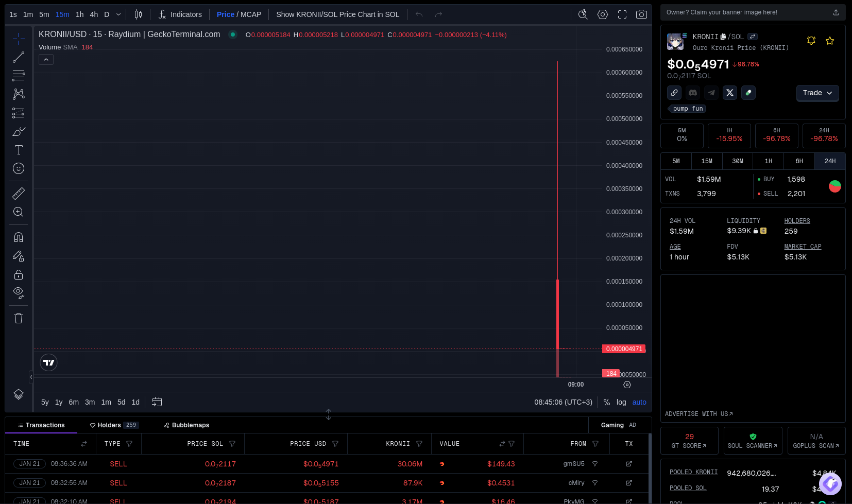The height and width of the screenshot is (504, 852).
Task: Select the trend line drawing tool
Action: pyautogui.click(x=19, y=57)
